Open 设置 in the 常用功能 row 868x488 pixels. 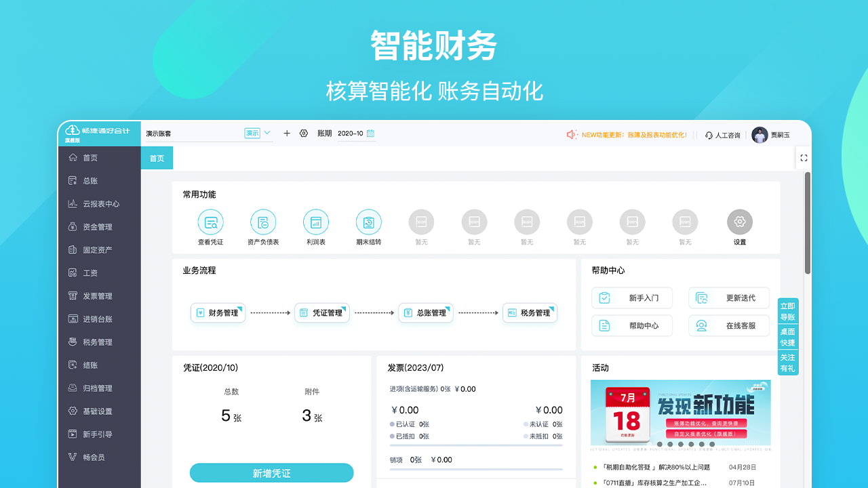(x=740, y=228)
